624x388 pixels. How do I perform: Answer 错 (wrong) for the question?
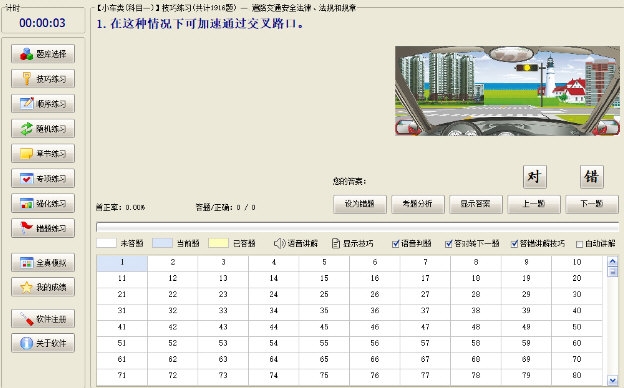pos(592,176)
